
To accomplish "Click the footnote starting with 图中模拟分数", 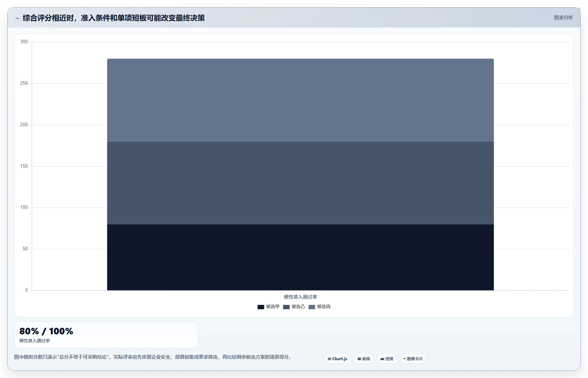I will pos(153,357).
